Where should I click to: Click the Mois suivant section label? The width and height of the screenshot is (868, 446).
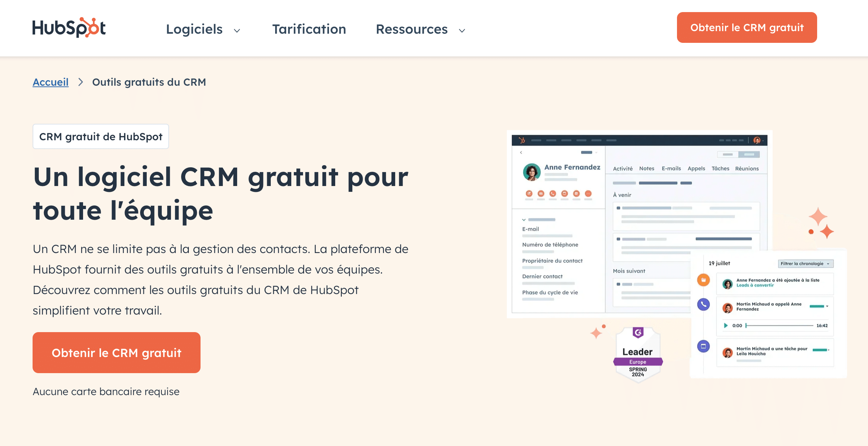coord(629,271)
